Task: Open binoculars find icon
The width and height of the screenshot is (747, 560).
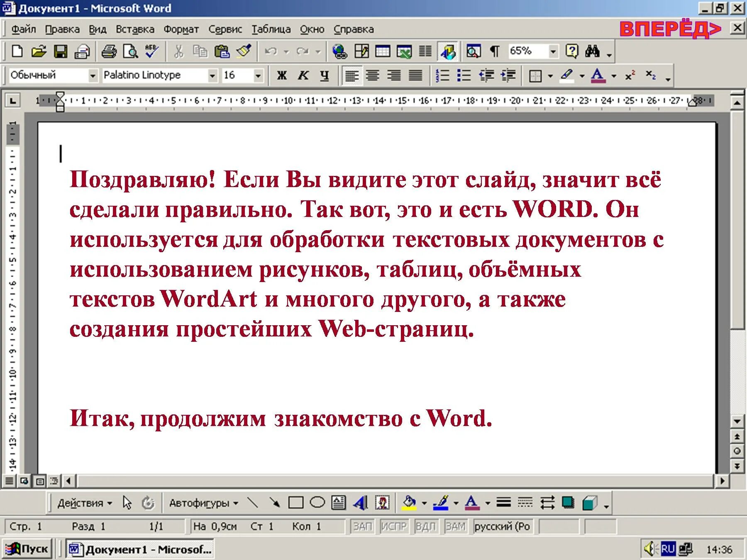Action: 592,51
